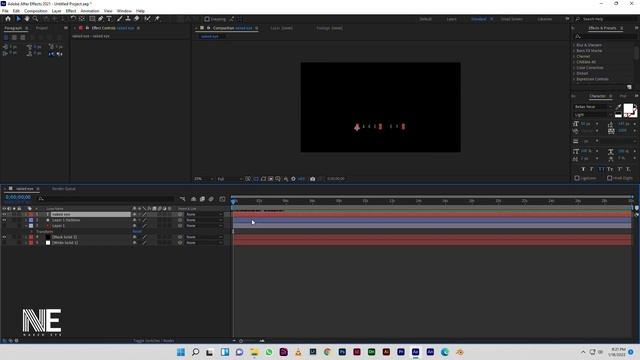Open the Composition menu
The height and width of the screenshot is (360, 640).
pos(36,11)
